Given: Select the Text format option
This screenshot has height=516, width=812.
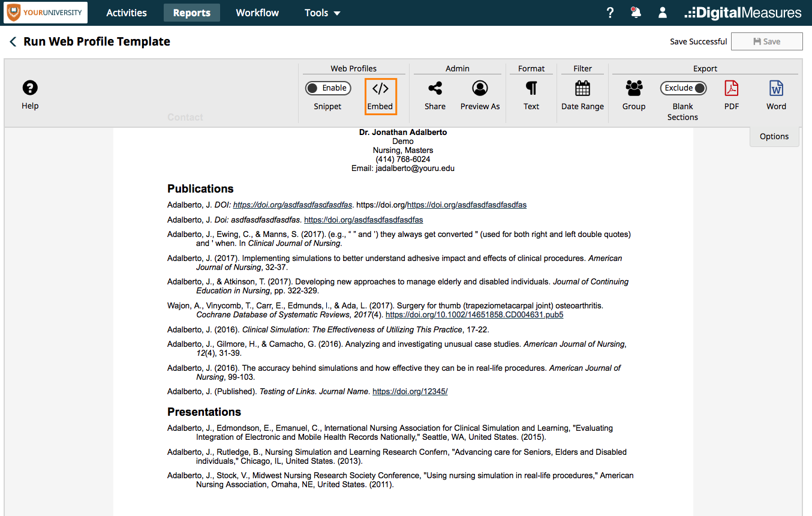Looking at the screenshot, I should point(531,89).
